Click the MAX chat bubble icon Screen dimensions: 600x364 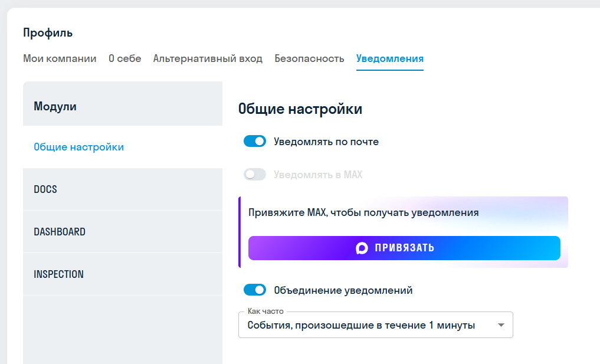pos(362,248)
